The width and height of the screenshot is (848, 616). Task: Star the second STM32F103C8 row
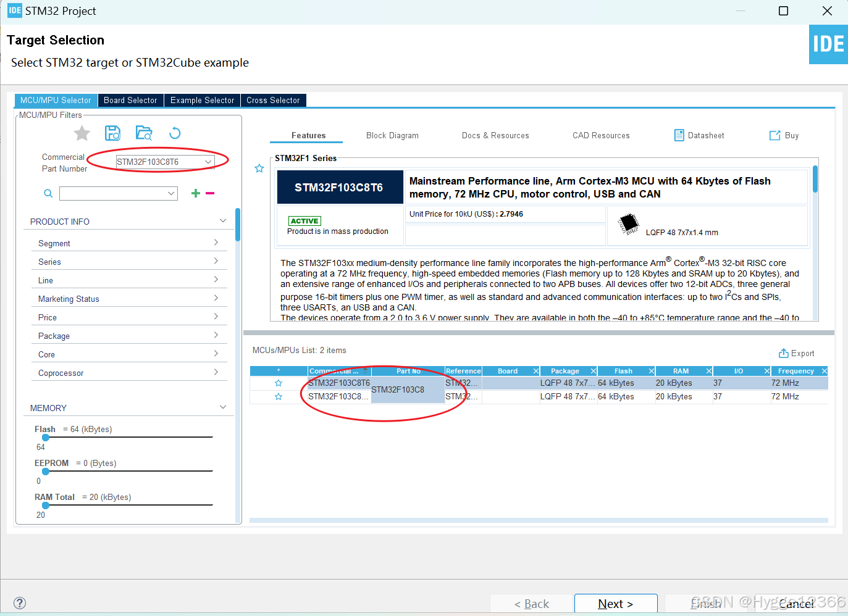point(279,397)
